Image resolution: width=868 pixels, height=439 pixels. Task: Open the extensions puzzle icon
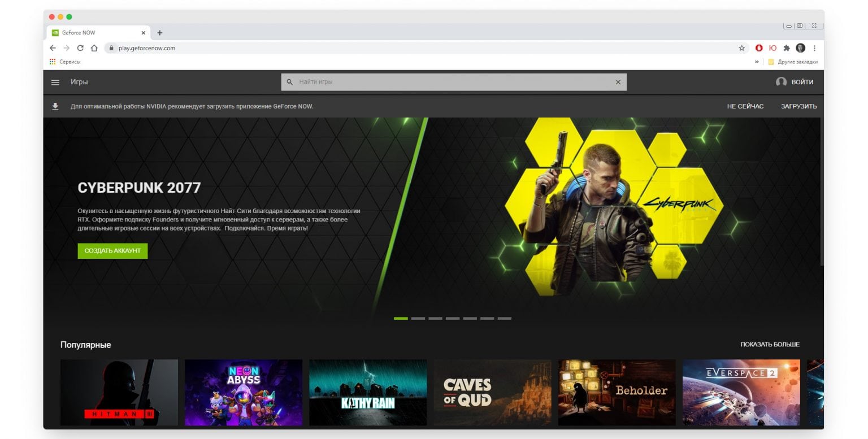coord(786,48)
